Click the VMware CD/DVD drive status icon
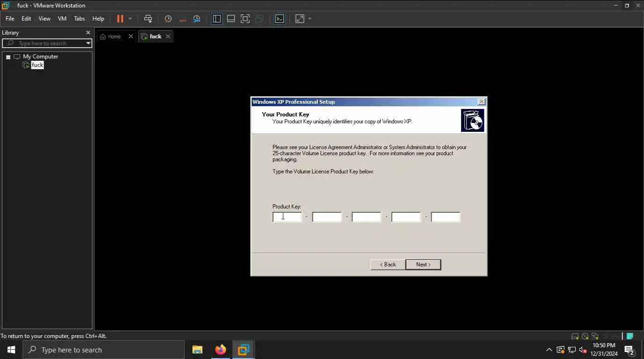Screen dimensions: 644x359 (585, 336)
